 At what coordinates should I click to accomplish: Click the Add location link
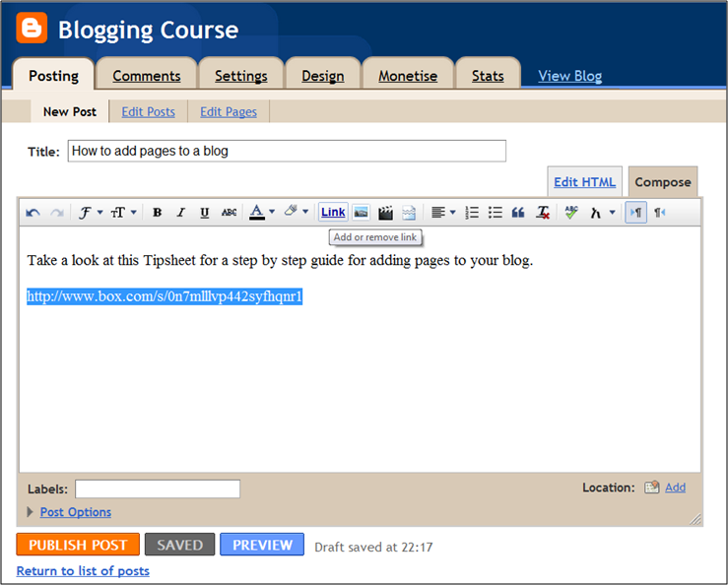click(x=675, y=487)
